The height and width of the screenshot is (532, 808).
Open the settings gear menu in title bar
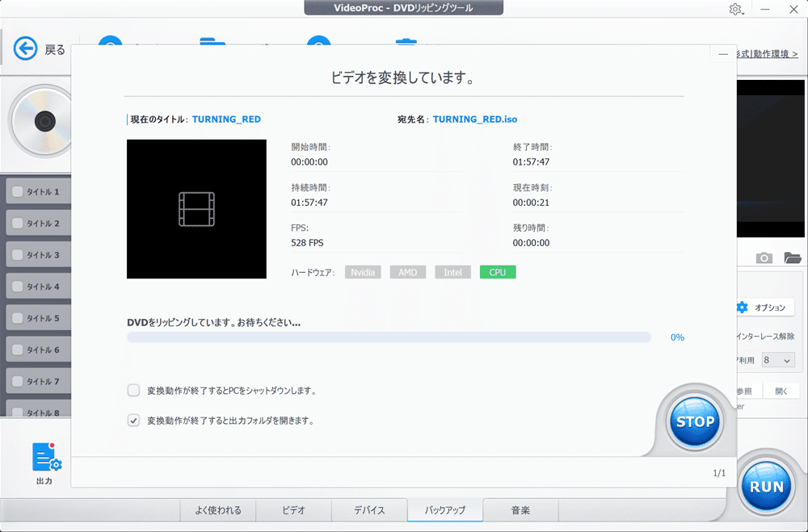735,10
